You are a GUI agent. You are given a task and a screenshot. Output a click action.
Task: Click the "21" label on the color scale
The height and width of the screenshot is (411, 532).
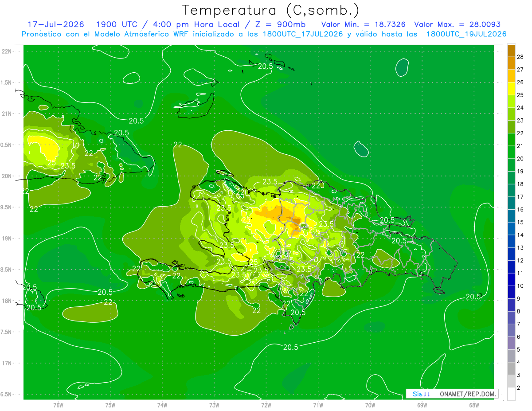(520, 146)
